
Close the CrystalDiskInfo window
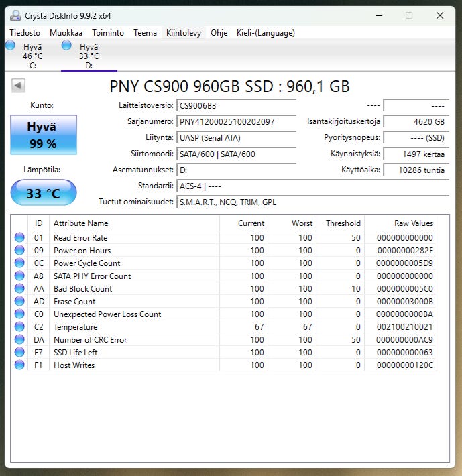440,15
